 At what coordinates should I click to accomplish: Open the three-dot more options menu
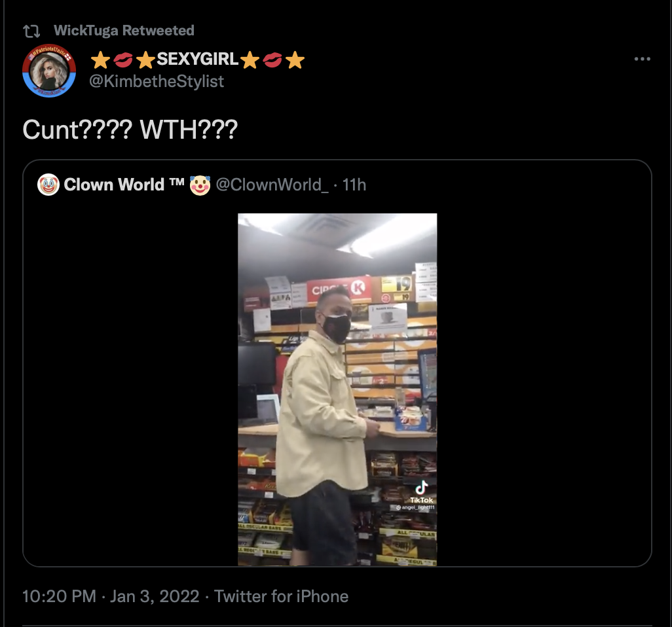642,59
